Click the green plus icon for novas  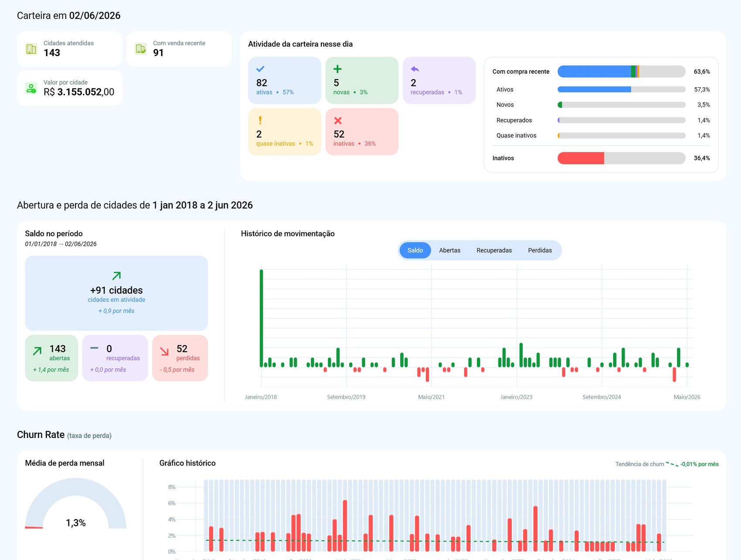coord(337,69)
